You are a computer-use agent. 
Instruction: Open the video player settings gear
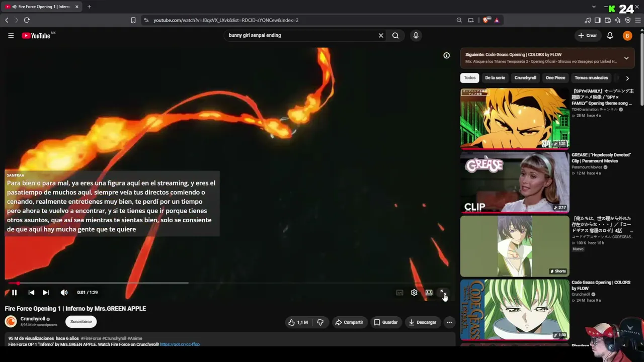(x=414, y=293)
